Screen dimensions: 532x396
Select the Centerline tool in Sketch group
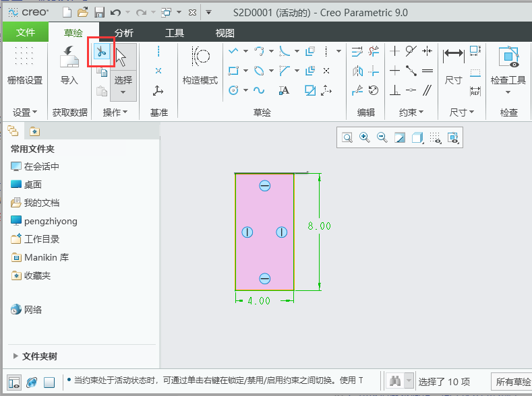pos(326,51)
